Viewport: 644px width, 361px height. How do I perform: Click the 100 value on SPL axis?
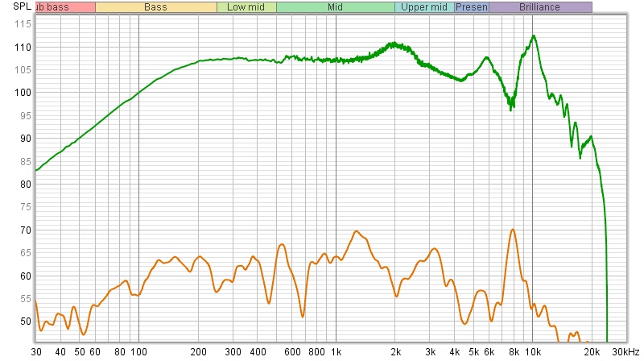click(x=23, y=93)
